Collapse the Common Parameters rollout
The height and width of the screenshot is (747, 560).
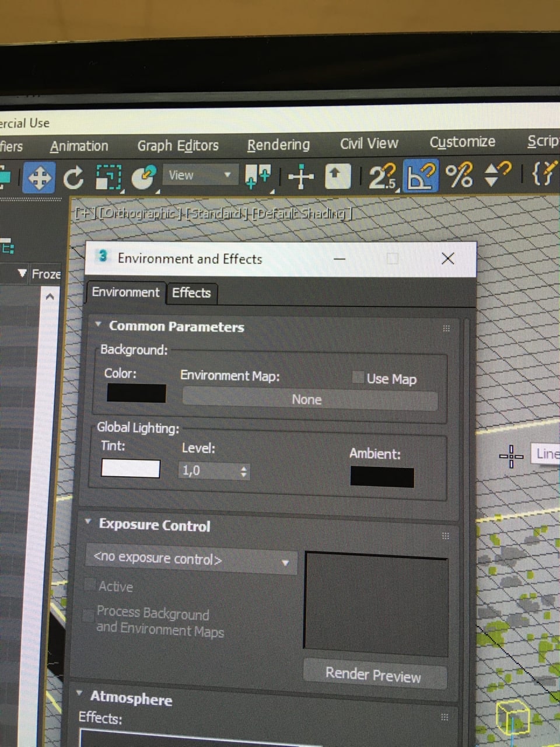tap(98, 324)
